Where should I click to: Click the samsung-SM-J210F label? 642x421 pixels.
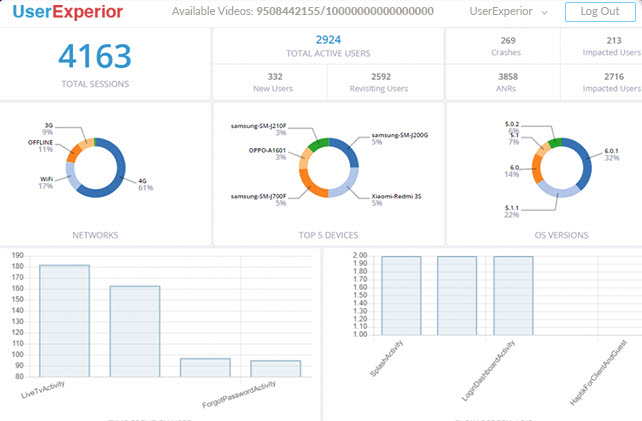pos(258,126)
